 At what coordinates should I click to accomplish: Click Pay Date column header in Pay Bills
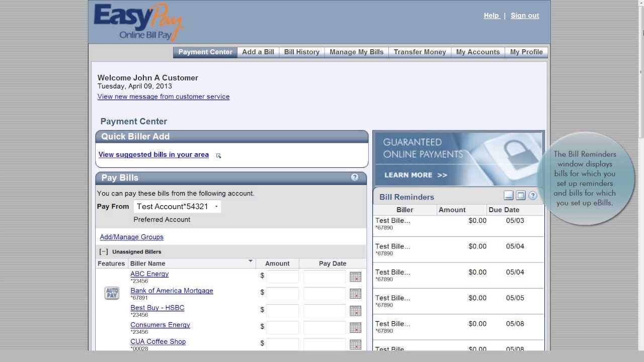coord(333,263)
